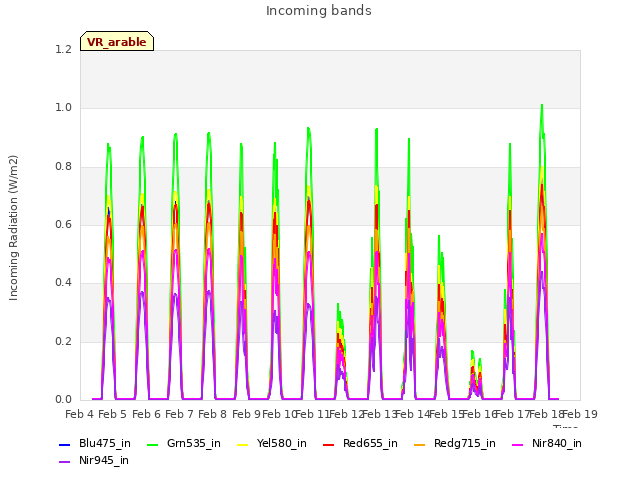
Task: Click the red Red655_in legend swatch
Action: [x=329, y=444]
